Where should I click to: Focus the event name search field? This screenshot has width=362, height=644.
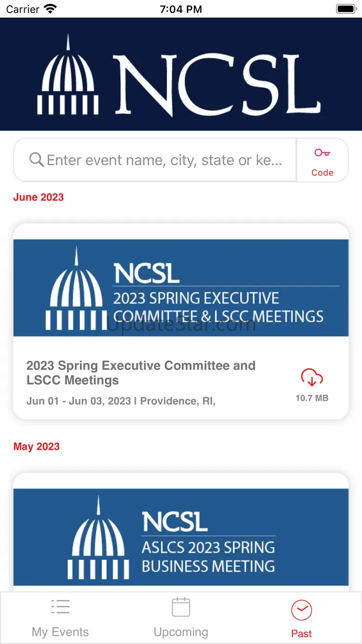pyautogui.click(x=164, y=160)
